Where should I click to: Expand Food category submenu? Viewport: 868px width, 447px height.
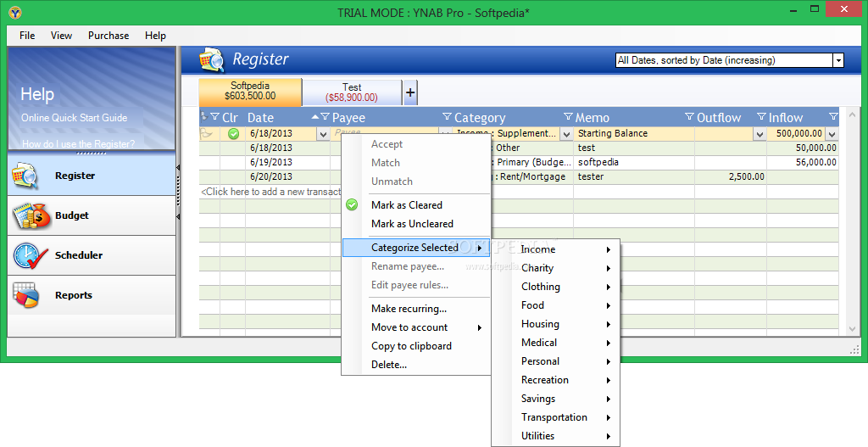(x=556, y=305)
